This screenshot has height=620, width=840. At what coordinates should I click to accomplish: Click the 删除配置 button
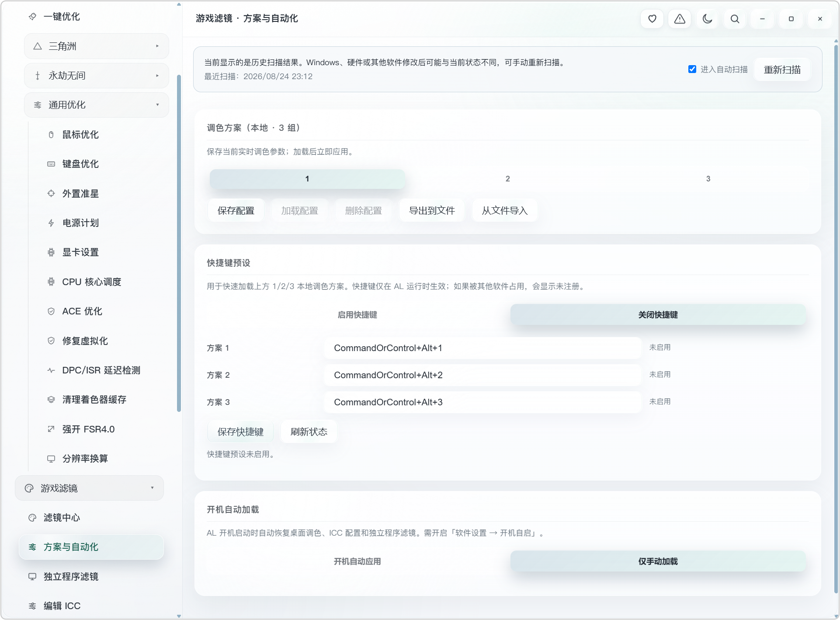(x=364, y=211)
